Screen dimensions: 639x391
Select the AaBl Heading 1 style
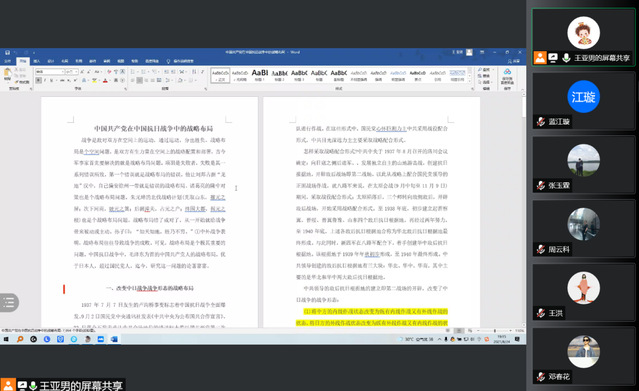(260, 75)
